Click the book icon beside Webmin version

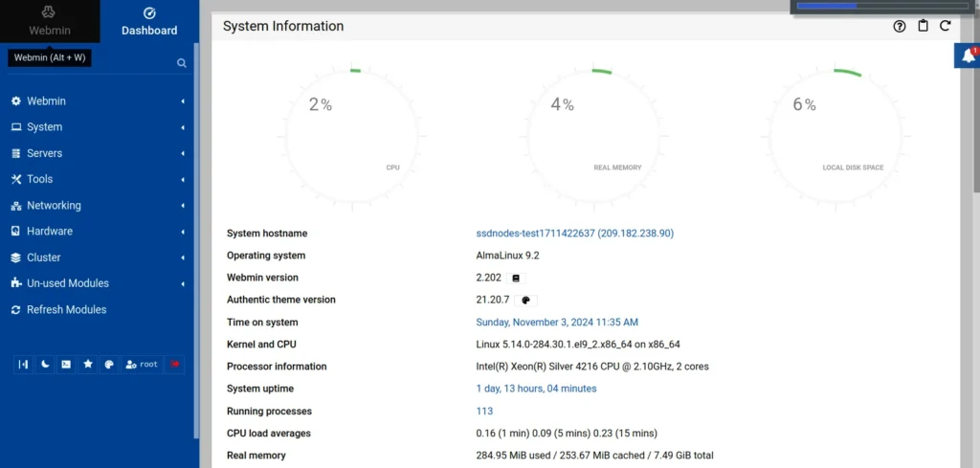pos(516,279)
